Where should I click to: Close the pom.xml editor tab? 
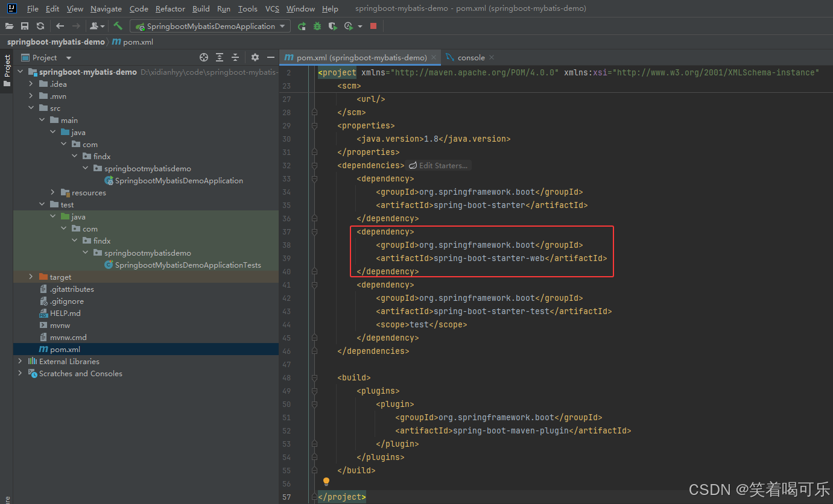[433, 57]
